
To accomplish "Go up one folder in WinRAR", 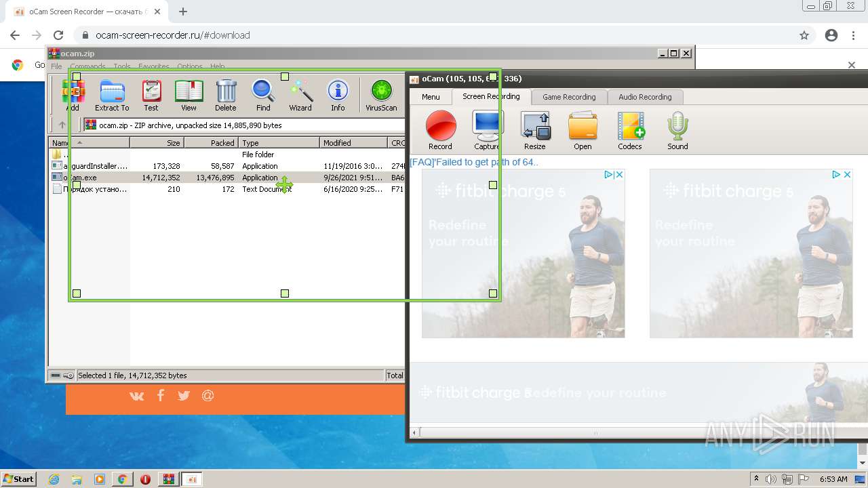I will (x=62, y=125).
